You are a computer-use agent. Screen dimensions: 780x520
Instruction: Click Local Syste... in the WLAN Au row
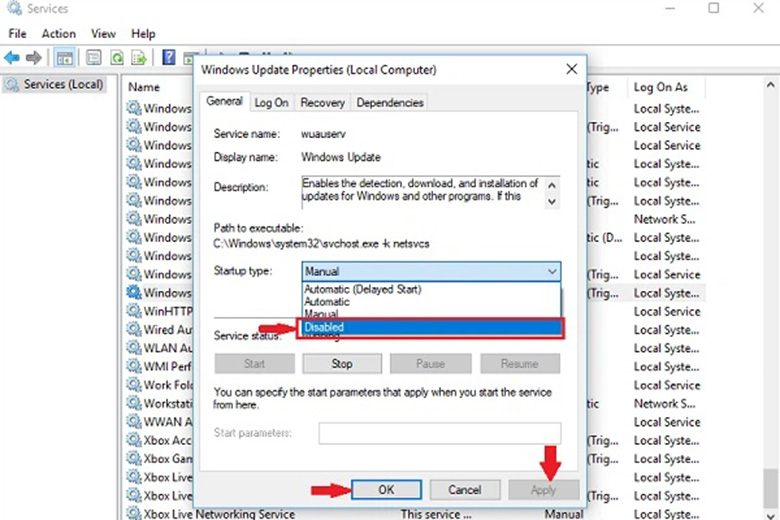667,348
